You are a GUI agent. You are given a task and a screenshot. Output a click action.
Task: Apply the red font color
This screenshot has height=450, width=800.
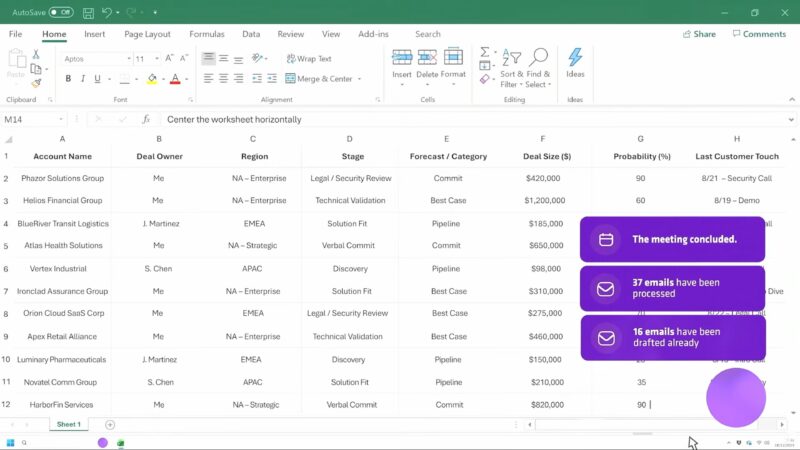pos(175,79)
